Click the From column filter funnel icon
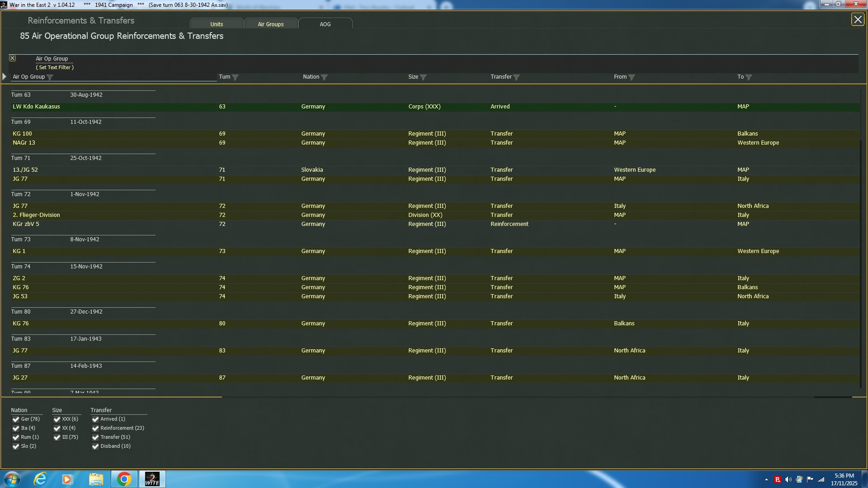 [632, 77]
